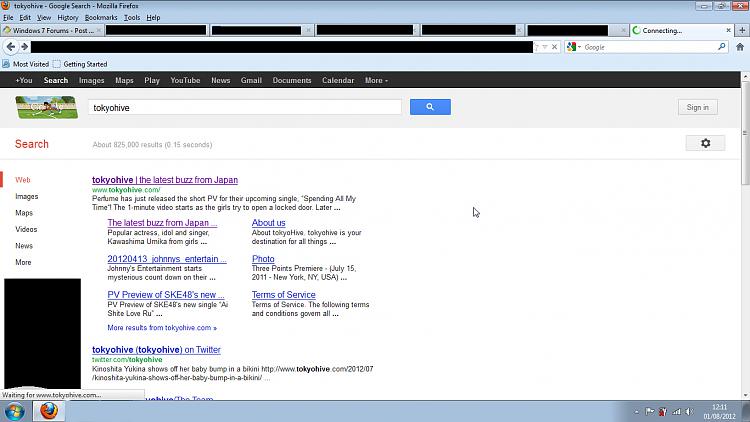Open a new tab with plus icon

pyautogui.click(x=742, y=30)
